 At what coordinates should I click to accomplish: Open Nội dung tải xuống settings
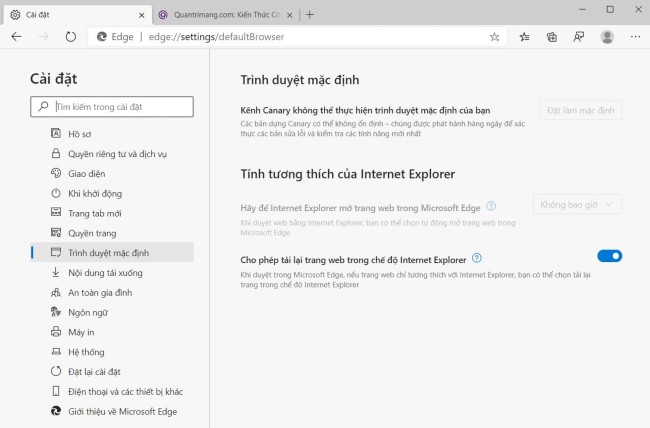(x=112, y=272)
